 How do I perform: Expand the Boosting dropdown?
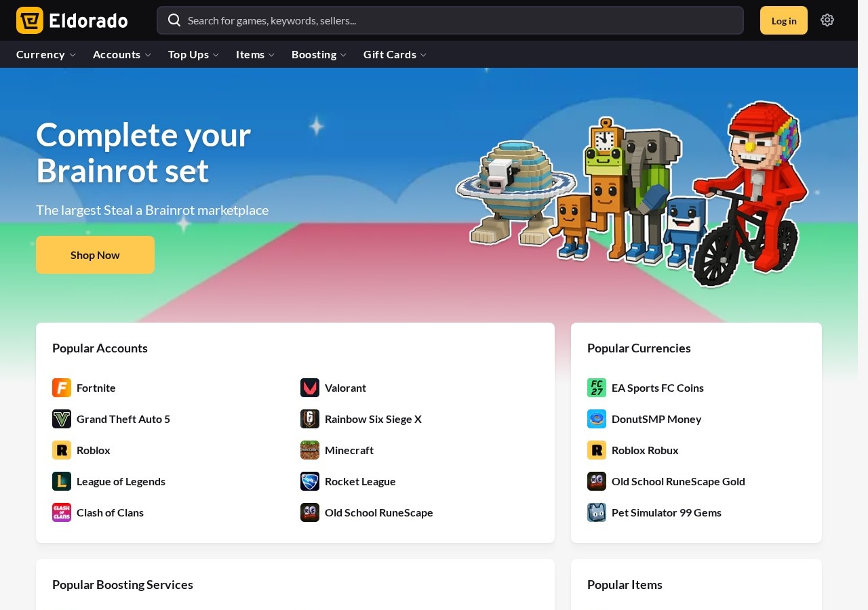coord(319,54)
